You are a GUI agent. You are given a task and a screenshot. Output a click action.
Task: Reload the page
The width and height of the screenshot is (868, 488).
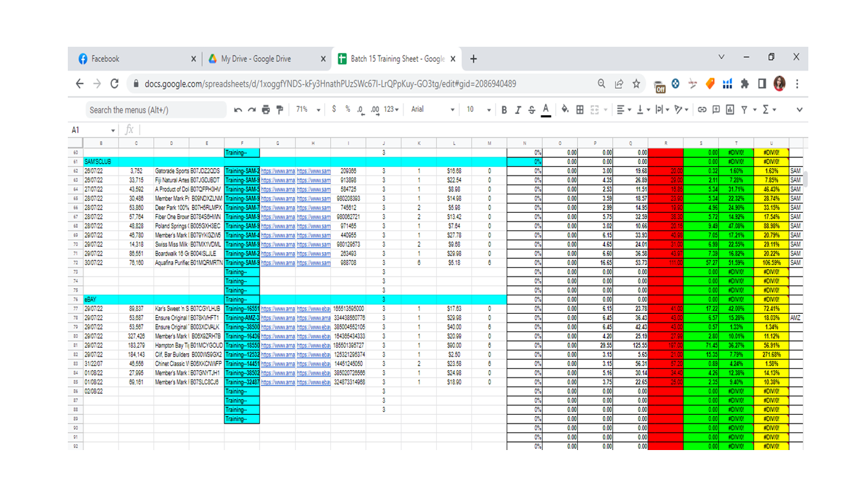(115, 84)
